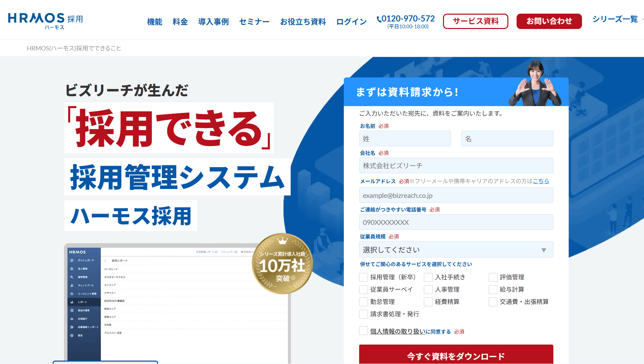This screenshot has height=364, width=644.
Task: Tick the 従業員サーベイ checkbox
Action: [364, 290]
